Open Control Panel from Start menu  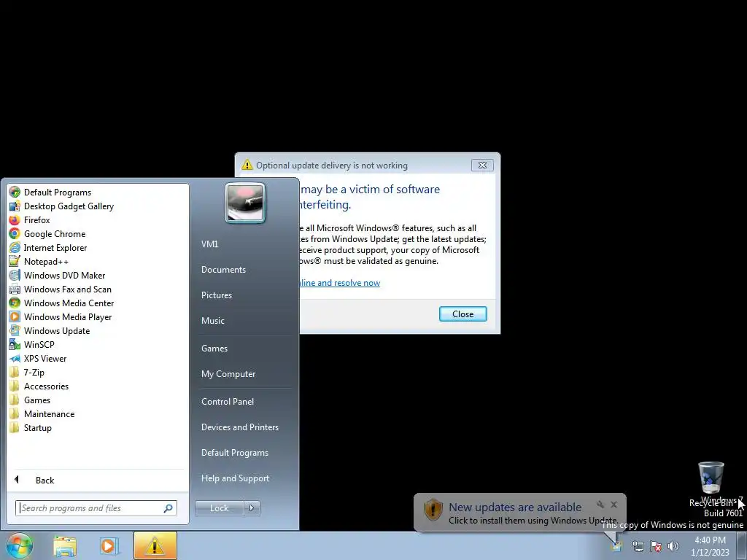(x=228, y=402)
